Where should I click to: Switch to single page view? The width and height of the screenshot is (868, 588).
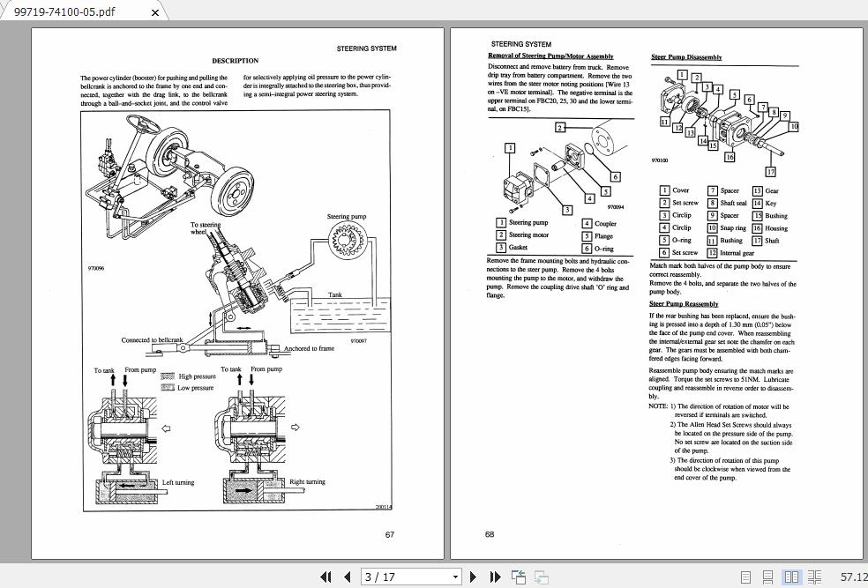pyautogui.click(x=746, y=577)
